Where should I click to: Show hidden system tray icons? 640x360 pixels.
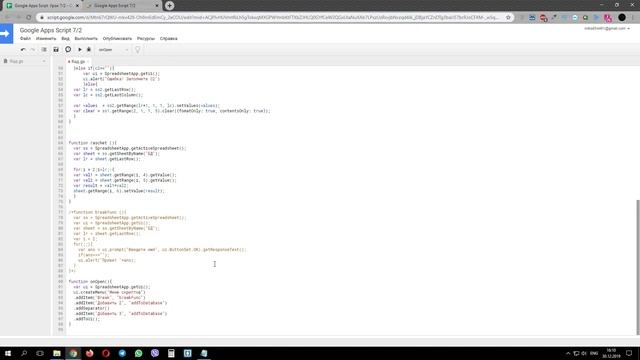(x=568, y=353)
